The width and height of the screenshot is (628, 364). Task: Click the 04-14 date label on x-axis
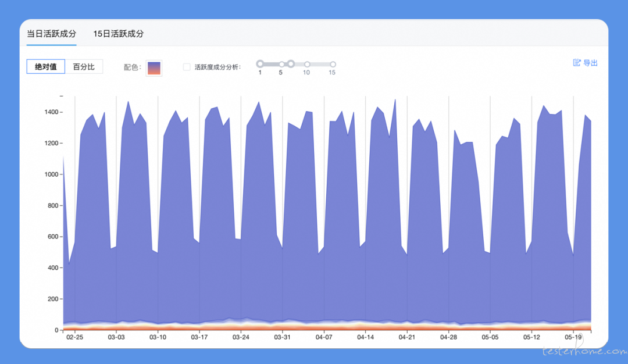click(x=365, y=337)
